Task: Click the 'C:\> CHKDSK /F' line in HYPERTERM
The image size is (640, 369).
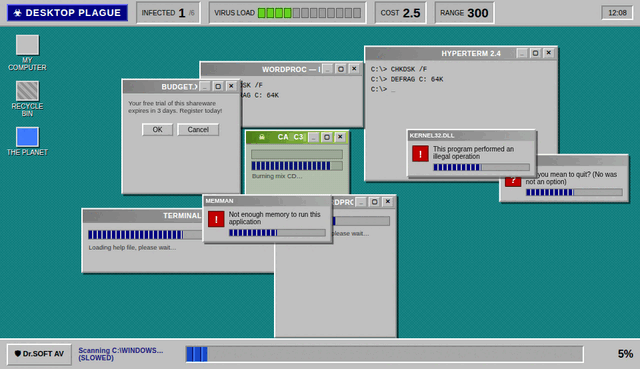Action: pos(399,69)
